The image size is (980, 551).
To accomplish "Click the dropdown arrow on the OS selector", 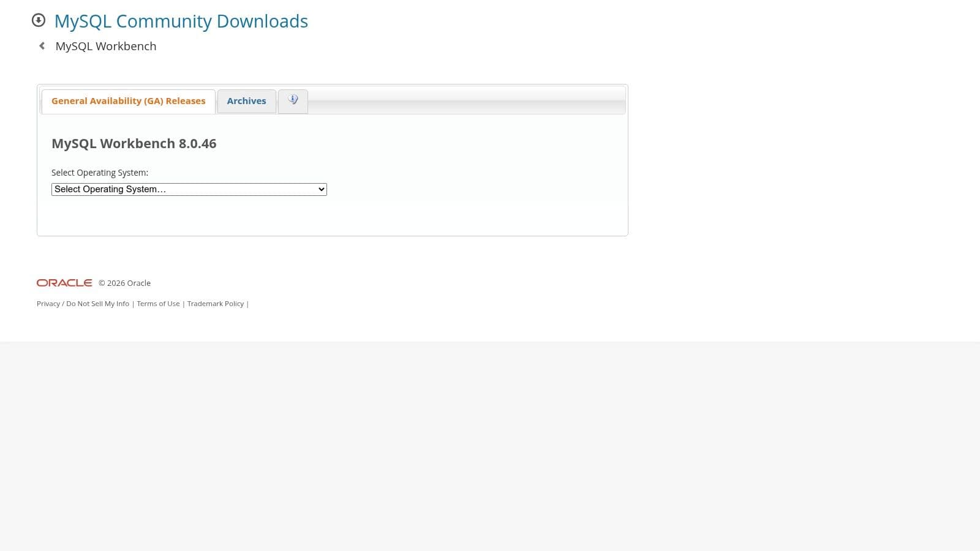I will point(320,189).
